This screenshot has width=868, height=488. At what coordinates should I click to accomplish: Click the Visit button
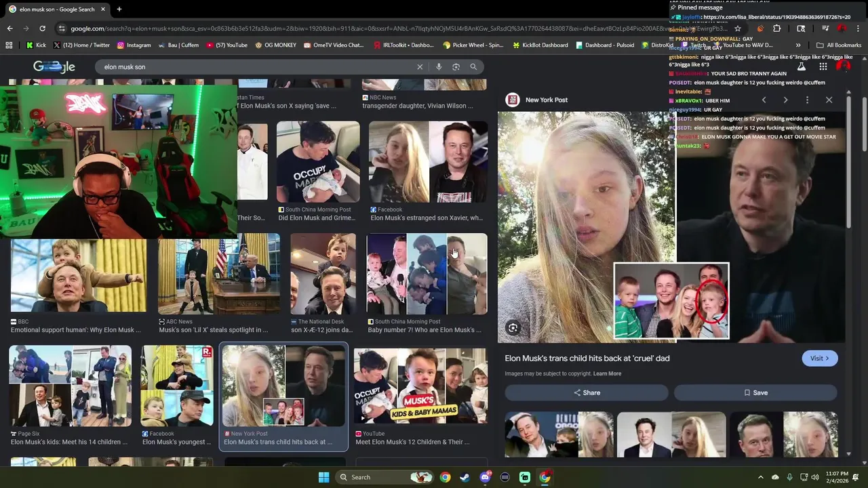[x=819, y=359]
